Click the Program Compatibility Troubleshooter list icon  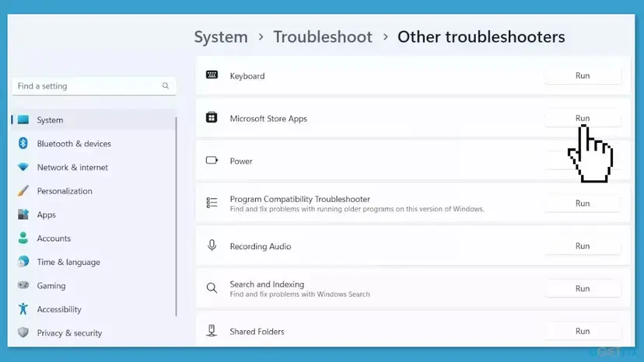pyautogui.click(x=212, y=203)
